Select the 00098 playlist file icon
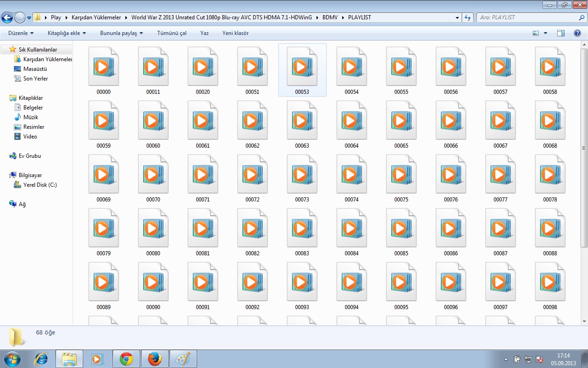This screenshot has width=588, height=368. [x=550, y=282]
